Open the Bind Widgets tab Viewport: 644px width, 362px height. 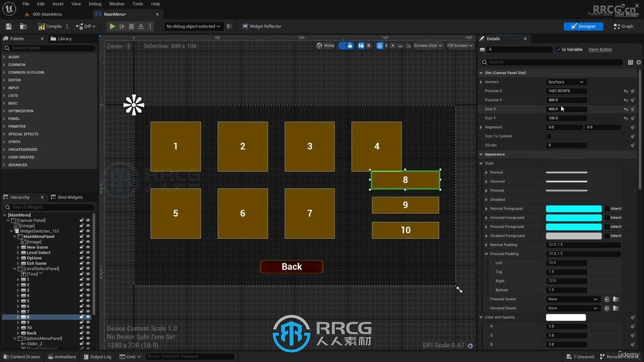point(66,197)
